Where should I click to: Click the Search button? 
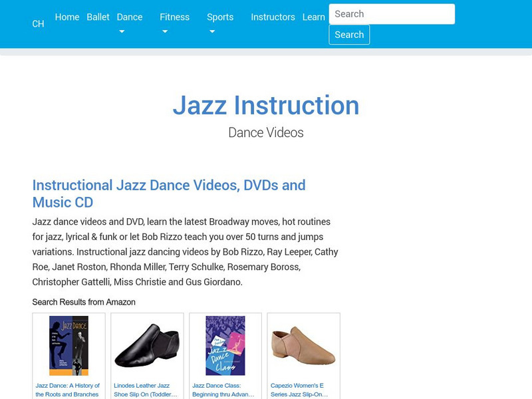coord(349,34)
